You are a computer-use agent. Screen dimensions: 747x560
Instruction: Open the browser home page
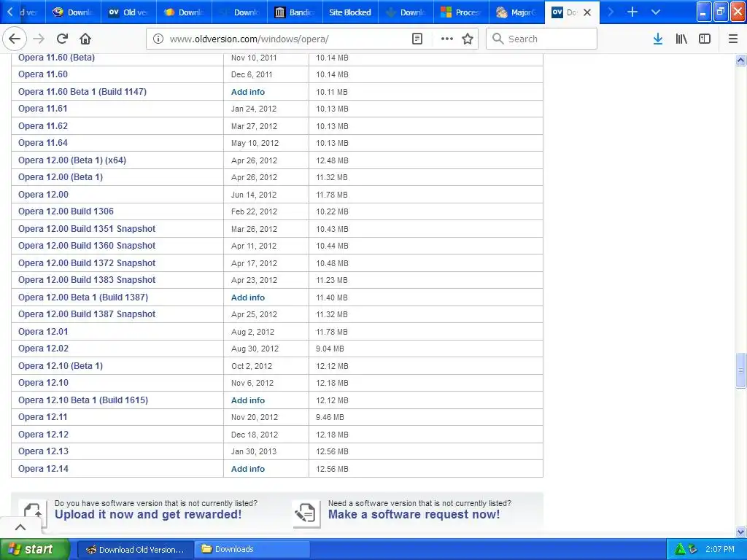pos(85,39)
